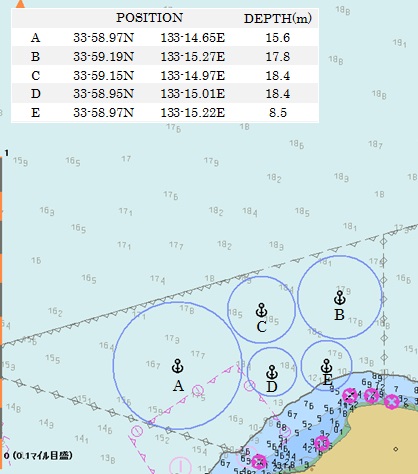Select row E depth value 8.5

(x=278, y=112)
